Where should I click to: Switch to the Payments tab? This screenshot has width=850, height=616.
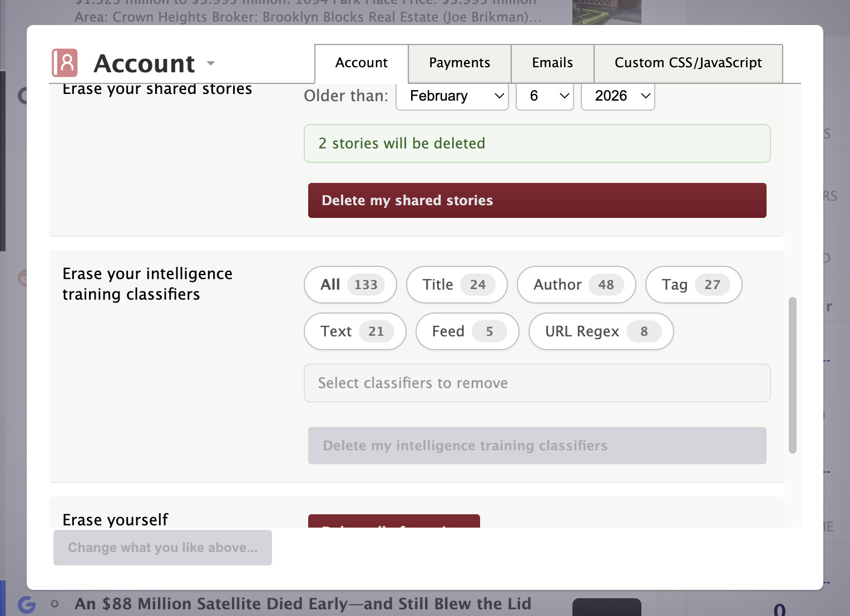tap(459, 63)
